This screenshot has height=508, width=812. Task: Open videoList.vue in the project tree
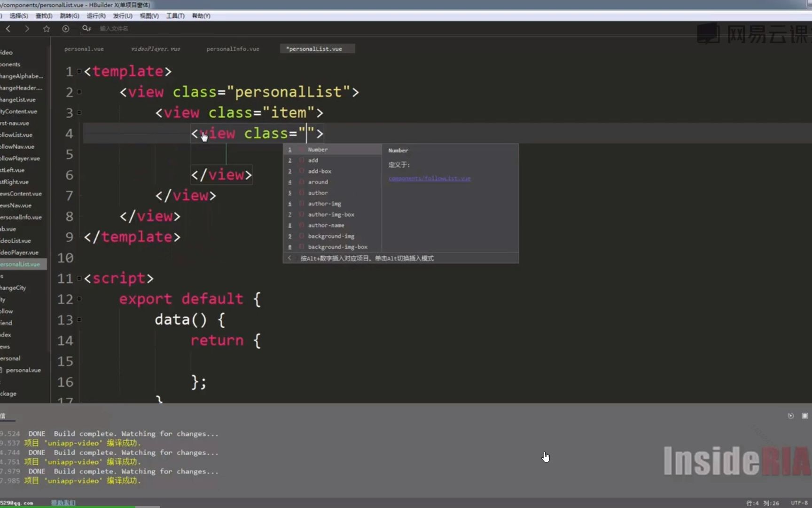coord(16,241)
